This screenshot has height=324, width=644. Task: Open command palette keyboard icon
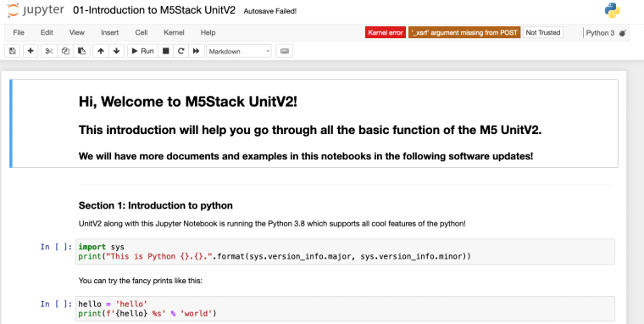coord(284,51)
